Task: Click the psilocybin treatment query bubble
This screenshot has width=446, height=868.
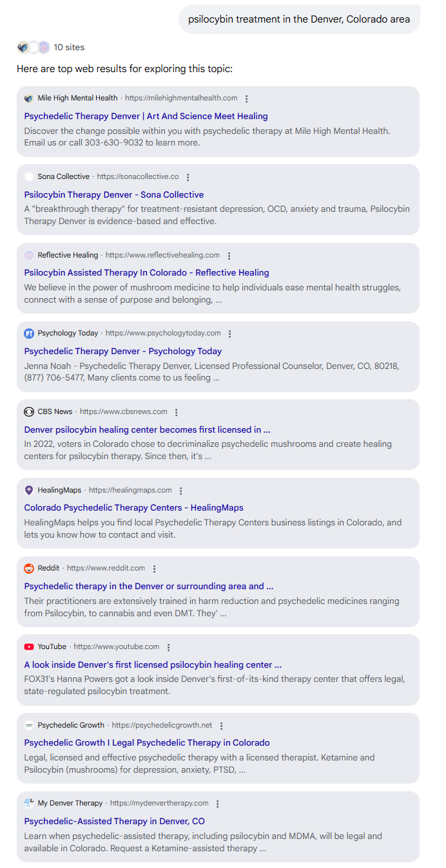Action: point(299,19)
